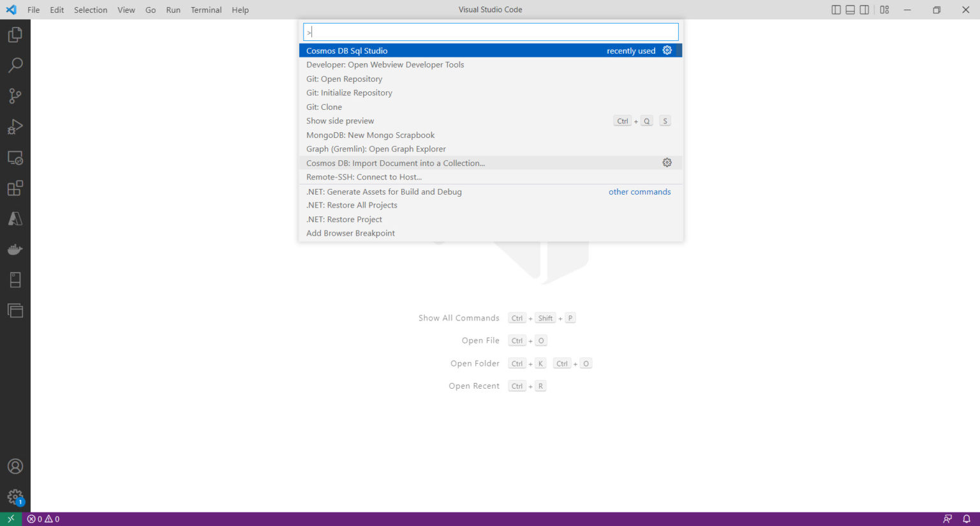Open the Azure view icon
Image resolution: width=980 pixels, height=526 pixels.
click(15, 219)
